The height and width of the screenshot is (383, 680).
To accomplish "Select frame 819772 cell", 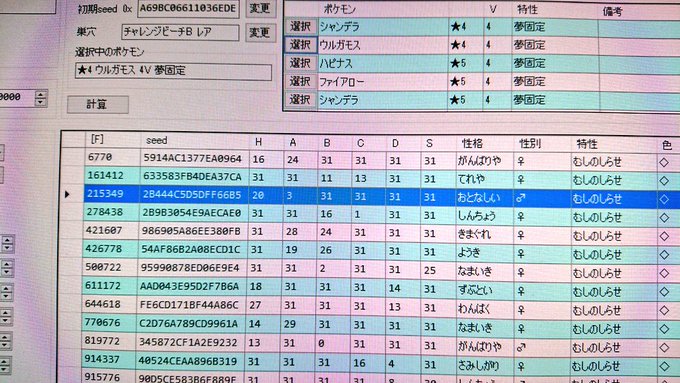I will pos(108,341).
